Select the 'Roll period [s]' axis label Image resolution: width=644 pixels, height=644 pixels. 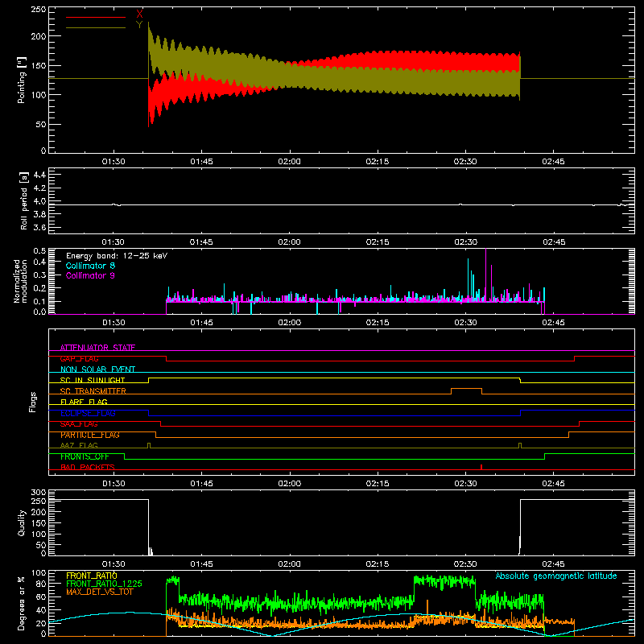[24, 200]
